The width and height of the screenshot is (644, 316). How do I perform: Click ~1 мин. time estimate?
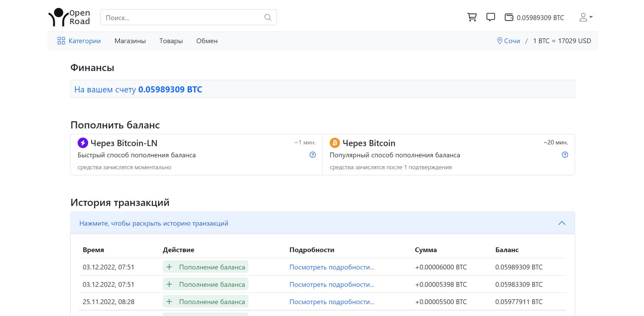coord(305,143)
